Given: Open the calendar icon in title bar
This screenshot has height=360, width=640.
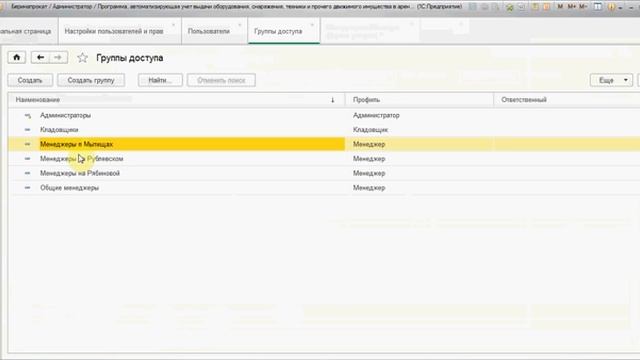Looking at the screenshot, I should (x=546, y=7).
